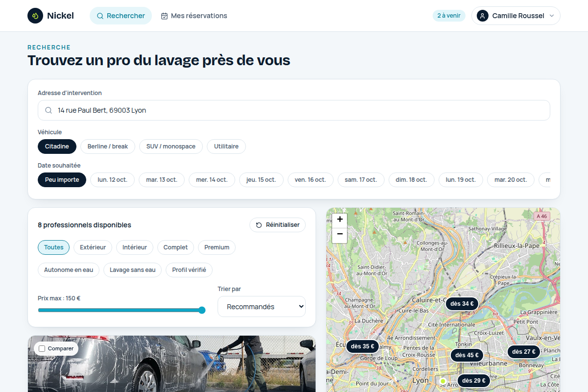Click the 'Trouvez un pro du lavage' heading

(x=159, y=60)
